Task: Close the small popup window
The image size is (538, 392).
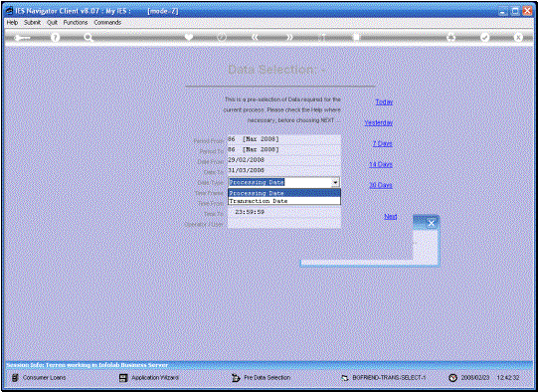Action: point(432,223)
